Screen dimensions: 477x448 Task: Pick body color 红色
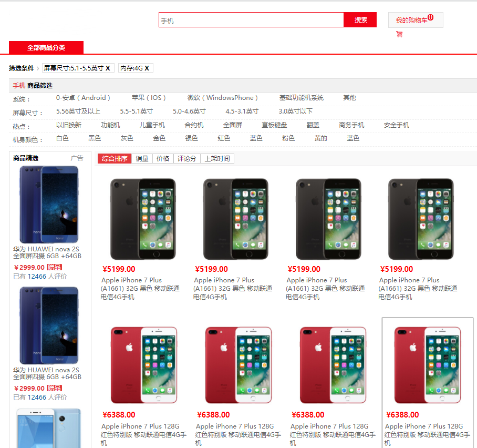coord(224,138)
